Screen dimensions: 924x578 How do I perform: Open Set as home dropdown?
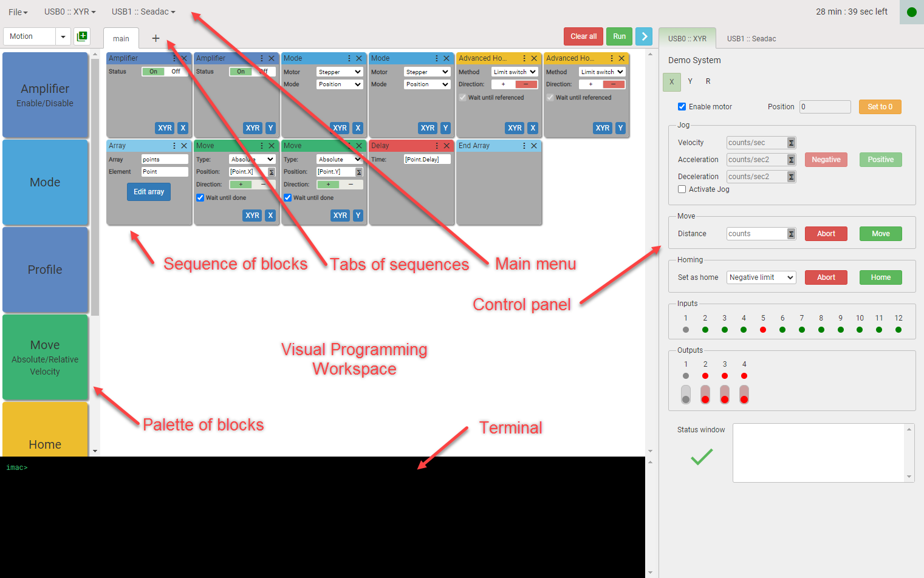click(761, 277)
